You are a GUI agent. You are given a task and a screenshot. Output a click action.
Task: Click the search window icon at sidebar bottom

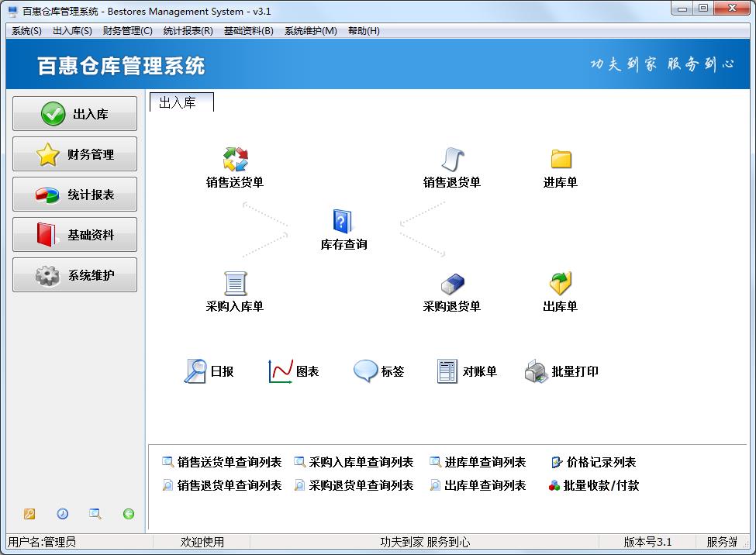95,514
